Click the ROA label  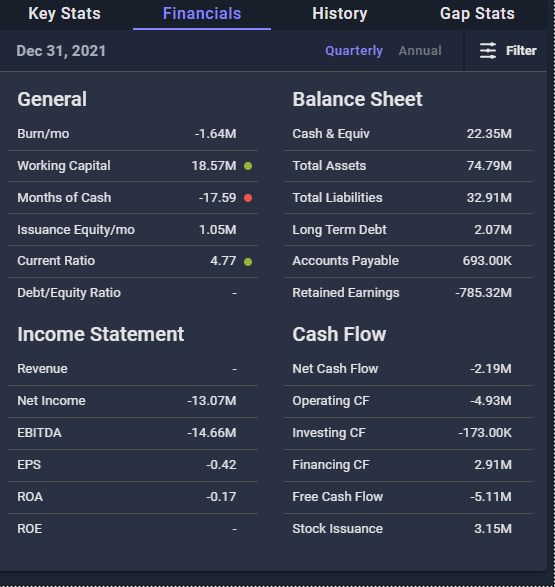[x=30, y=497]
